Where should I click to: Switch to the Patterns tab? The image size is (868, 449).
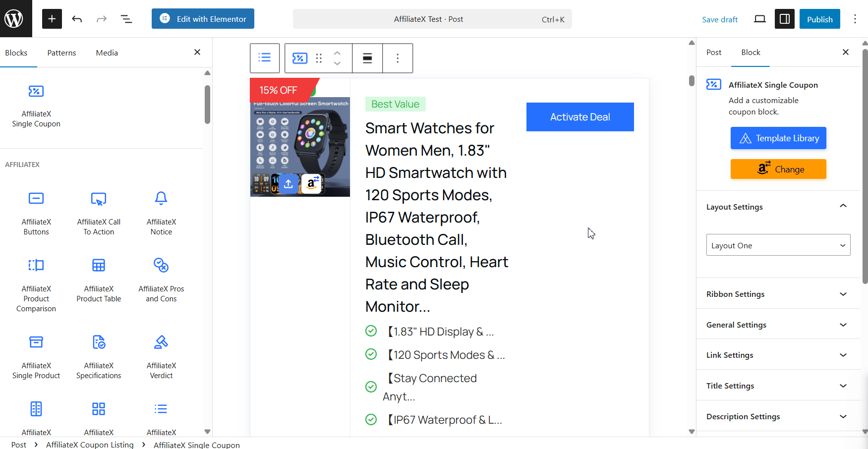61,53
